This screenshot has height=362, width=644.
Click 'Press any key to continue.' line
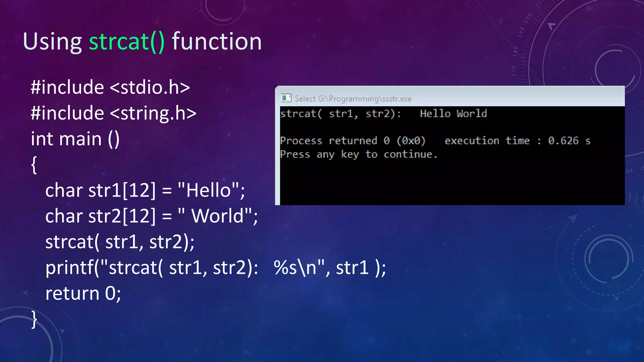click(x=359, y=154)
